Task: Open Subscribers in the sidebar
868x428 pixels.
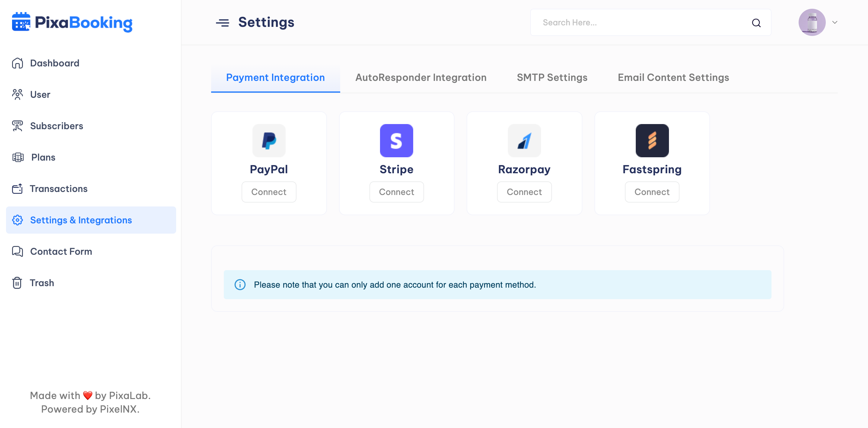Action: point(91,126)
